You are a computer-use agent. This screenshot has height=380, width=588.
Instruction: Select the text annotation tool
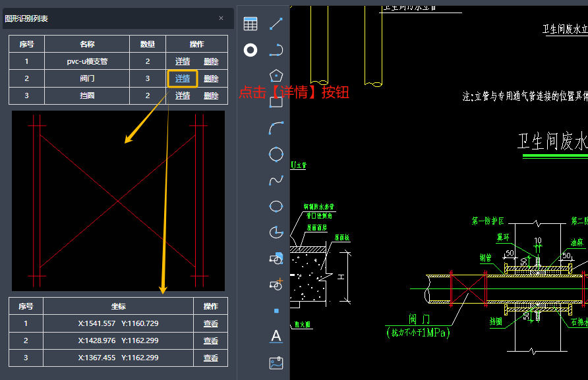coord(276,336)
